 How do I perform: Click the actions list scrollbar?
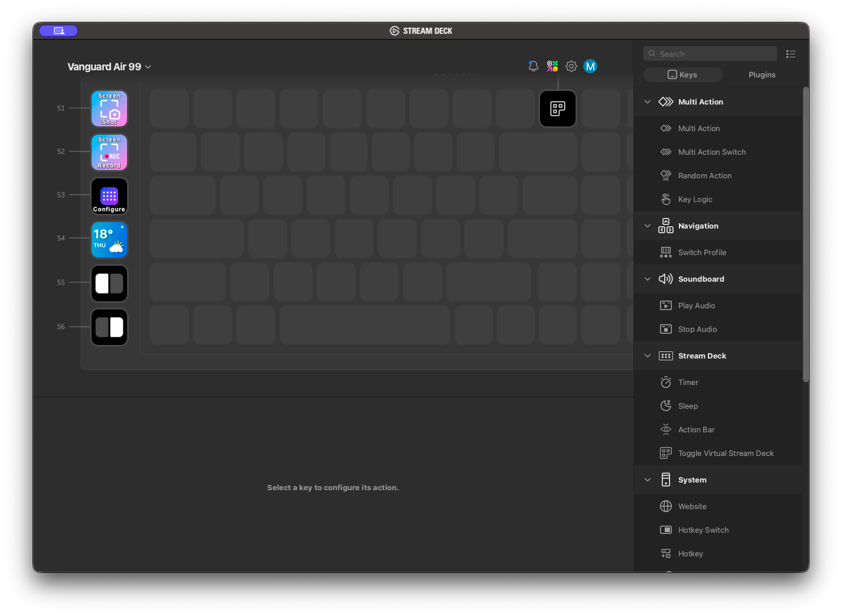tap(805, 234)
